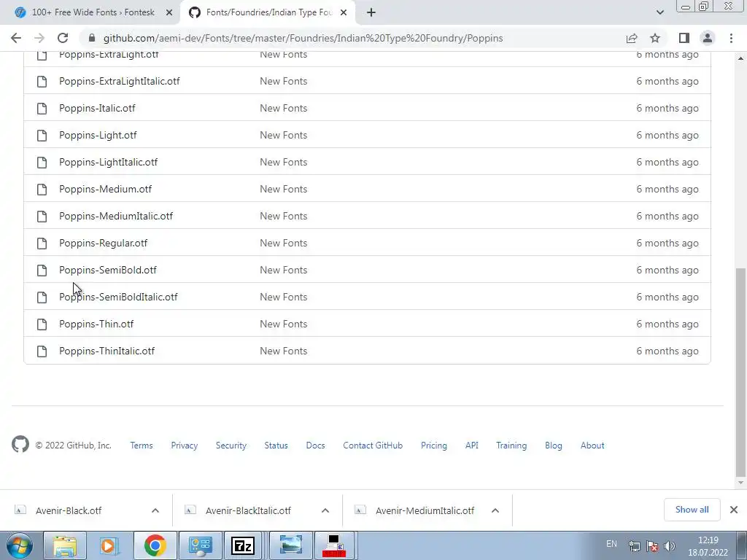Open Windows Explorer from taskbar
The width and height of the screenshot is (747, 560).
pyautogui.click(x=65, y=545)
